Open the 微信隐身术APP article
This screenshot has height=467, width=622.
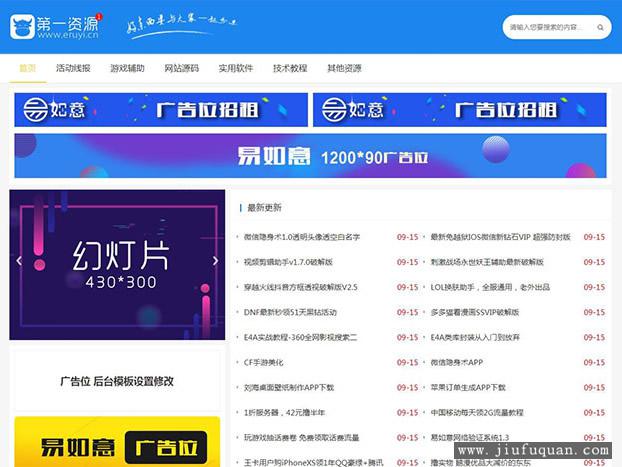tap(457, 363)
